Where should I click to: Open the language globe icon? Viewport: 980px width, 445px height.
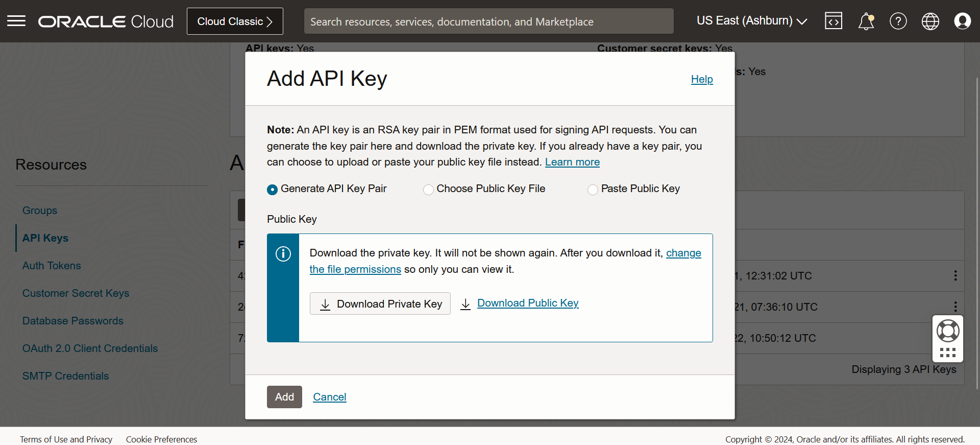click(x=930, y=21)
